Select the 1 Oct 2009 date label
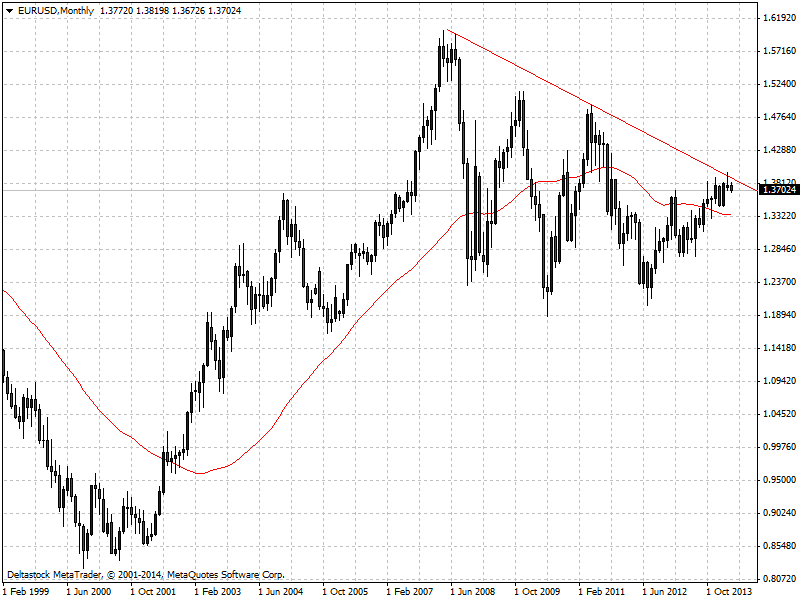Screen dimensions: 800x600 537,591
